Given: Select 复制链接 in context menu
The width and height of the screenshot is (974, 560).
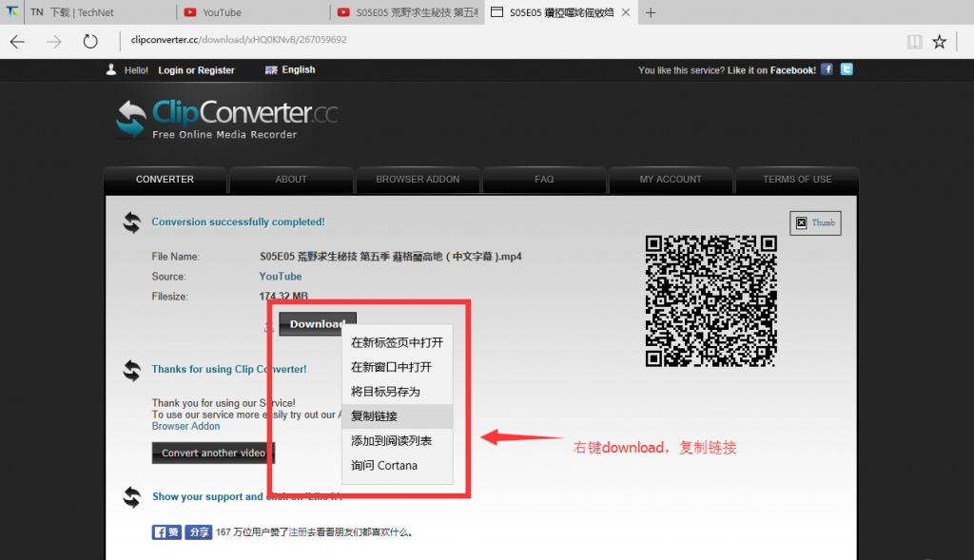Looking at the screenshot, I should pos(398,416).
